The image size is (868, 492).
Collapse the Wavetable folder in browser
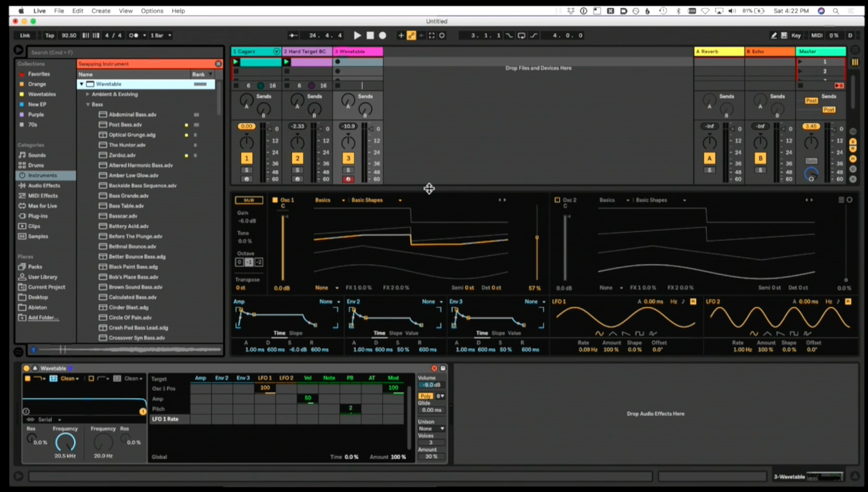[81, 84]
